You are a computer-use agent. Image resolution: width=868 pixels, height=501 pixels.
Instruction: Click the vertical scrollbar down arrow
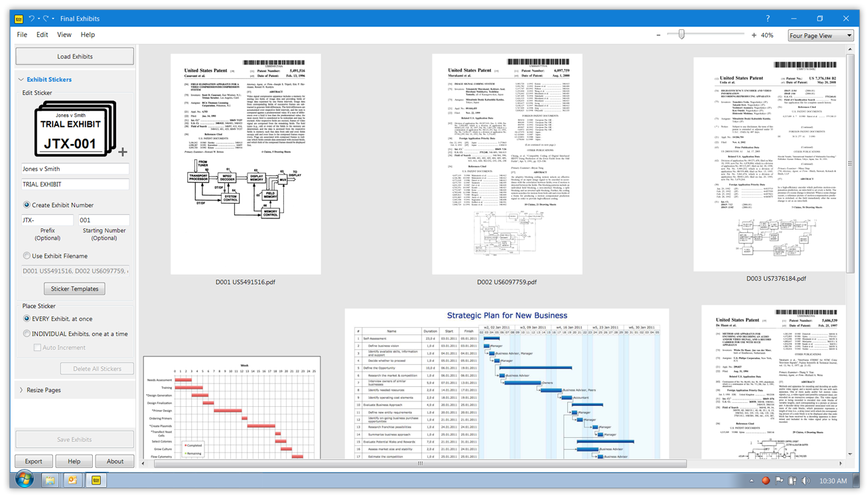(851, 455)
